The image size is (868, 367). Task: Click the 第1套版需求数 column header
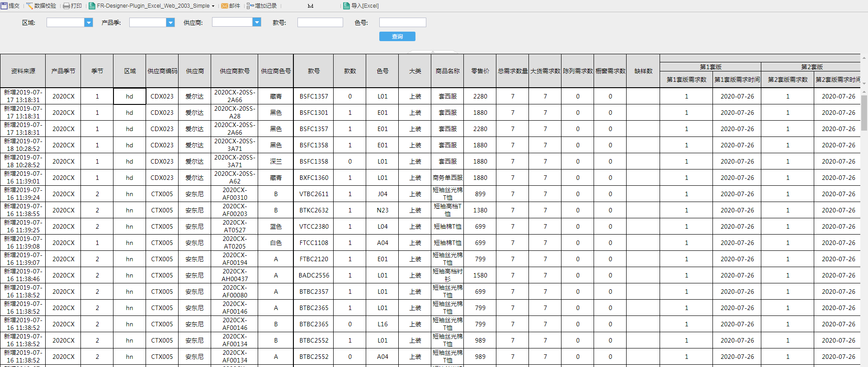point(686,80)
